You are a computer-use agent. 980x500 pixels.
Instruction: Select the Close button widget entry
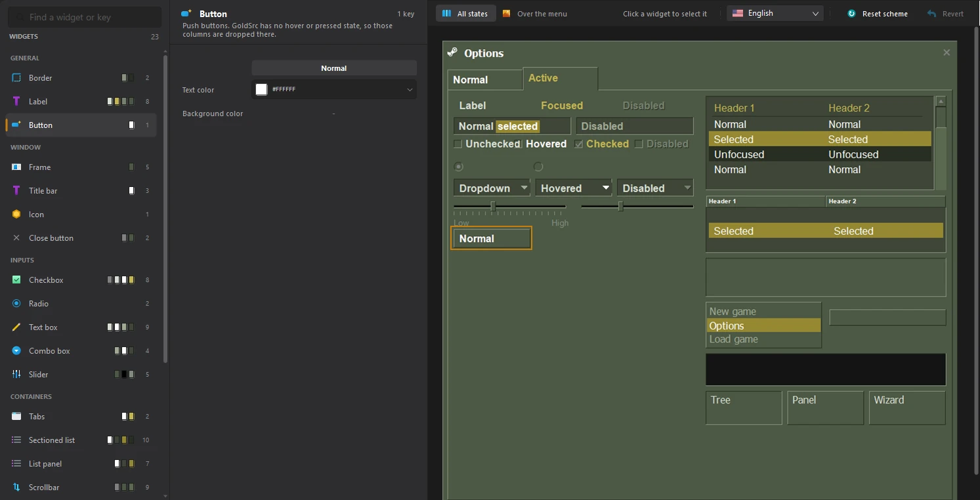[x=81, y=238]
